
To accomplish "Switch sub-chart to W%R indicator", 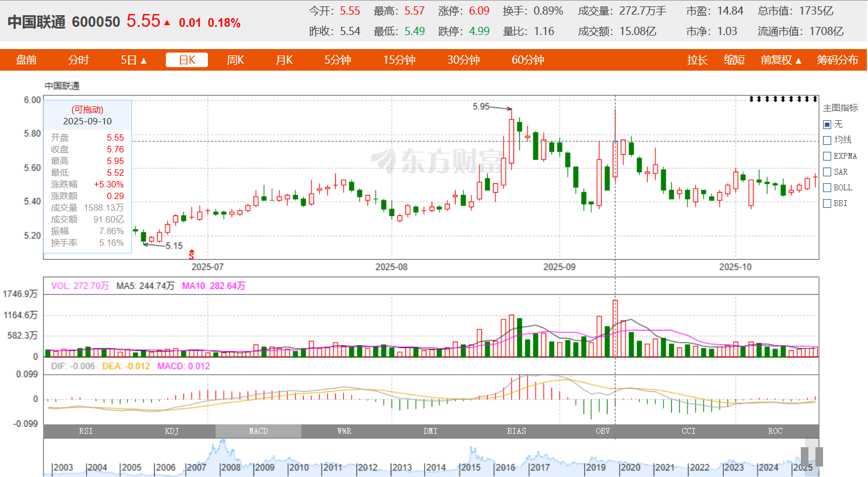I will tap(344, 431).
